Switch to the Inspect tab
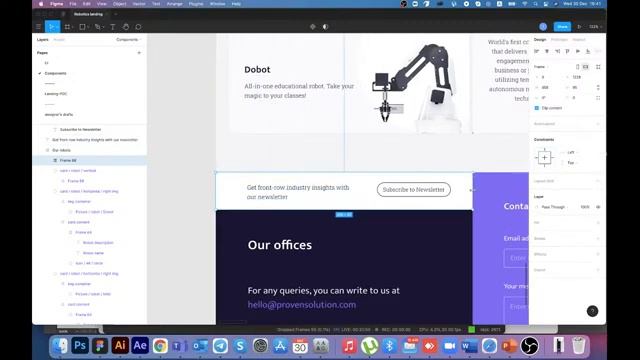The image size is (640, 360). [579, 40]
